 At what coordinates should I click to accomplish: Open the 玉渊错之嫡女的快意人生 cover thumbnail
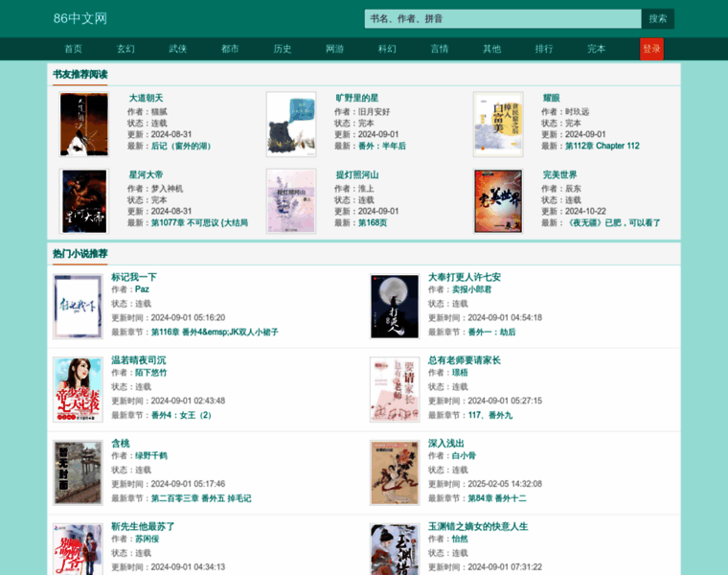[x=395, y=549]
